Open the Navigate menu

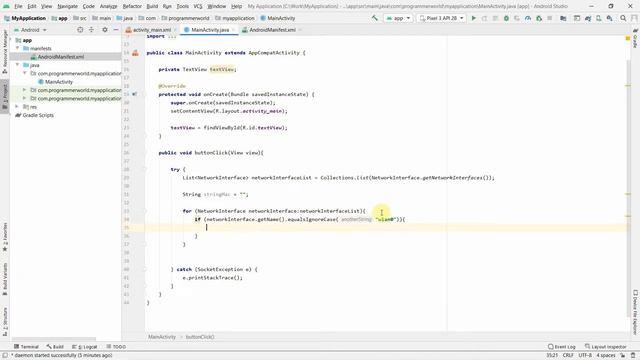pyautogui.click(x=67, y=6)
